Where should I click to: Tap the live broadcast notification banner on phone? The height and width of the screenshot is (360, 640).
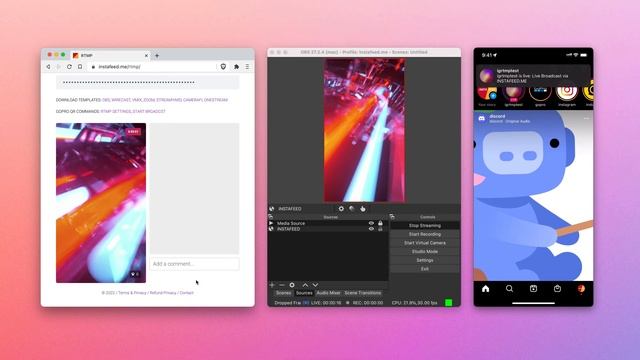[533, 76]
